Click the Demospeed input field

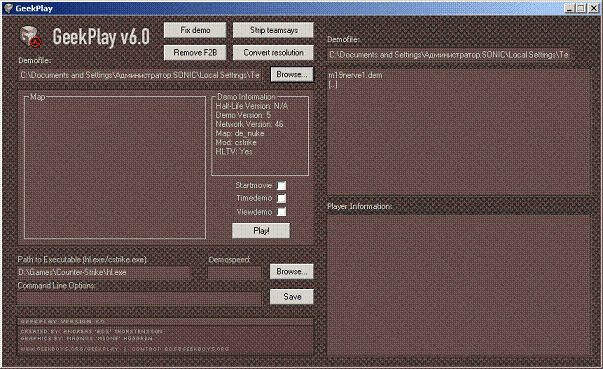[235, 273]
